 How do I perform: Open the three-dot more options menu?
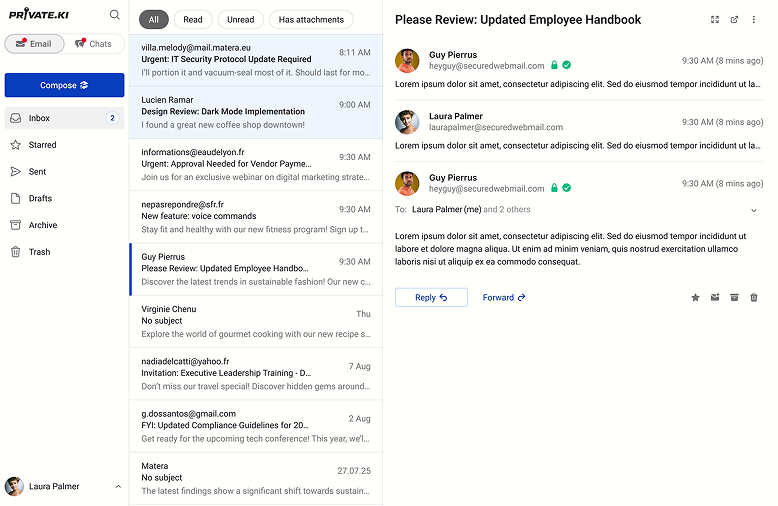pyautogui.click(x=754, y=20)
